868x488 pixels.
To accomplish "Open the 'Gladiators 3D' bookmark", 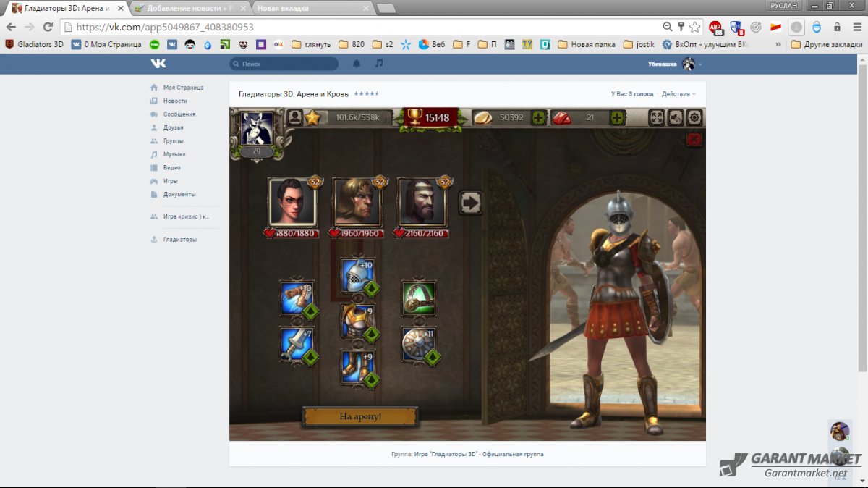I will [34, 44].
